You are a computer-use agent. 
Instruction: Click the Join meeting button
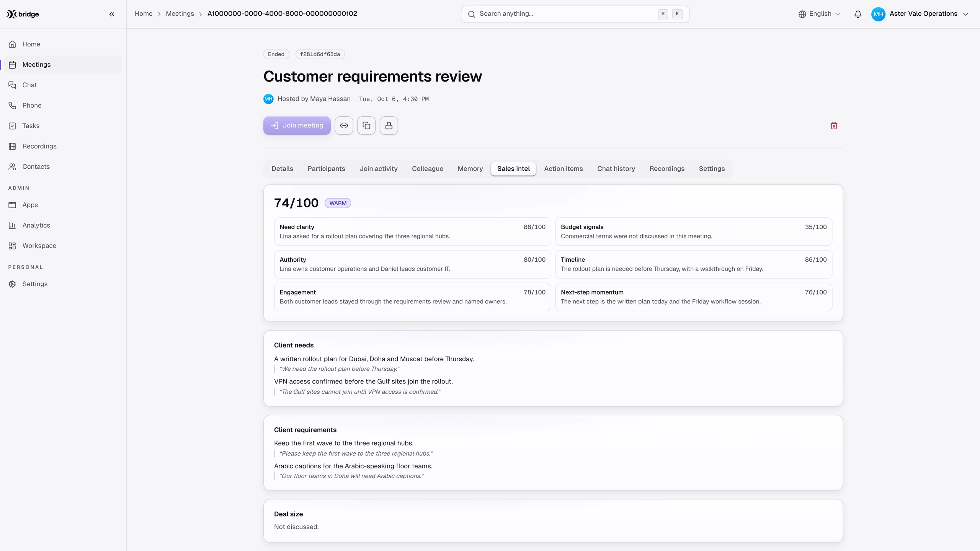(x=297, y=126)
